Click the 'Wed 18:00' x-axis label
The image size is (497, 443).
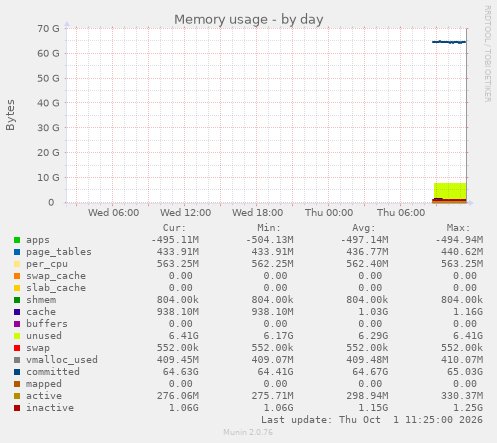pos(257,213)
